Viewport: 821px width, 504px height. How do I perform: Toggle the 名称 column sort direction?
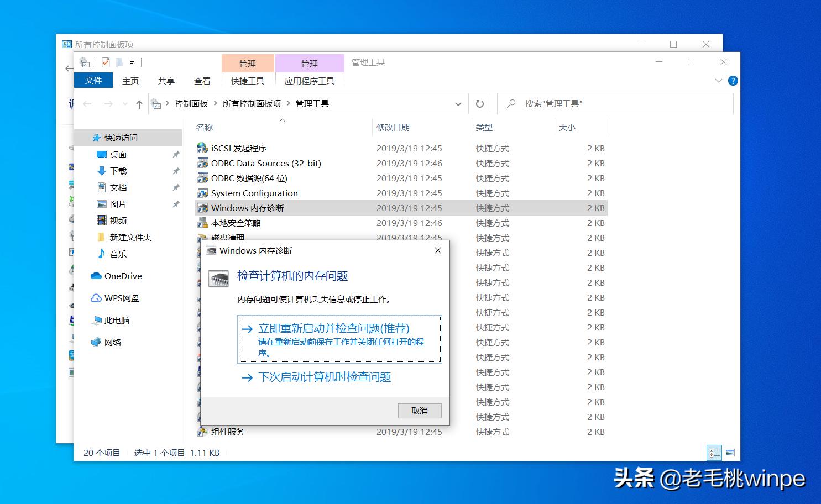204,127
